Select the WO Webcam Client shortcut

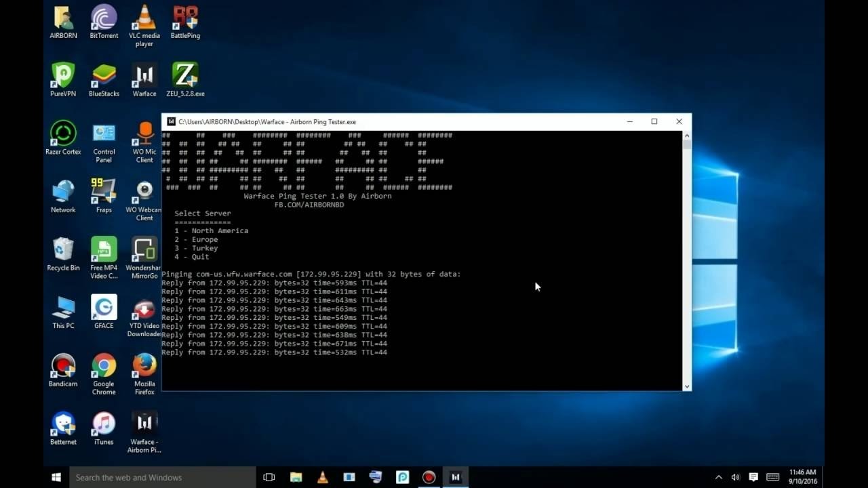tap(144, 201)
